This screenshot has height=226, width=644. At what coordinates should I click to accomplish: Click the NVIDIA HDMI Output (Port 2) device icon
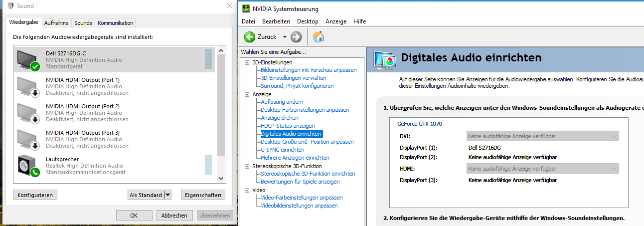tap(28, 113)
